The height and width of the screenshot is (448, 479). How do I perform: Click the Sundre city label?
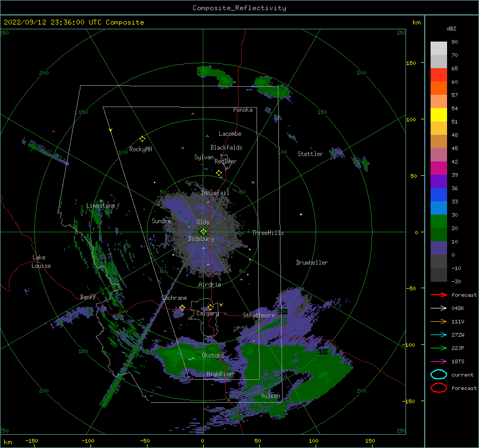click(x=161, y=221)
